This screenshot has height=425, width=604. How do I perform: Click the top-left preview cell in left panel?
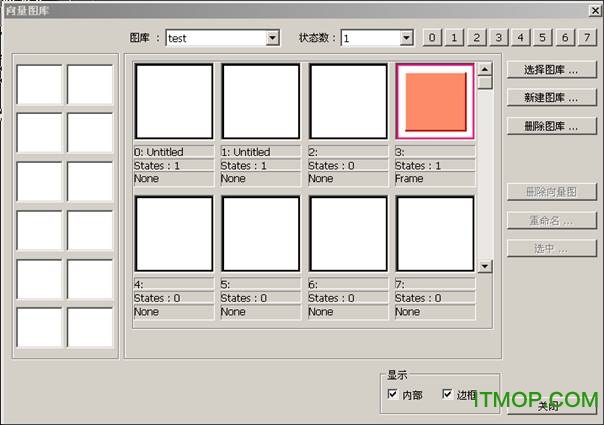point(40,84)
